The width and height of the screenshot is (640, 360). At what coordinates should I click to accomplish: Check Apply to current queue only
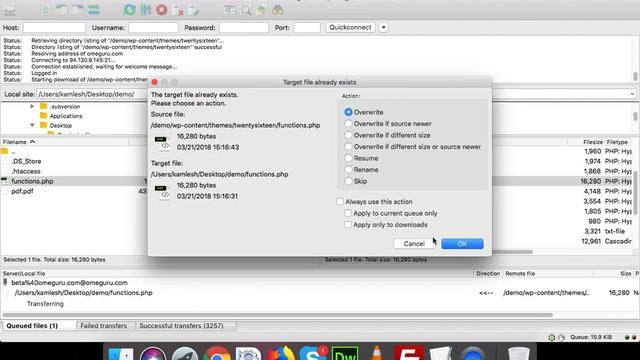coord(348,213)
